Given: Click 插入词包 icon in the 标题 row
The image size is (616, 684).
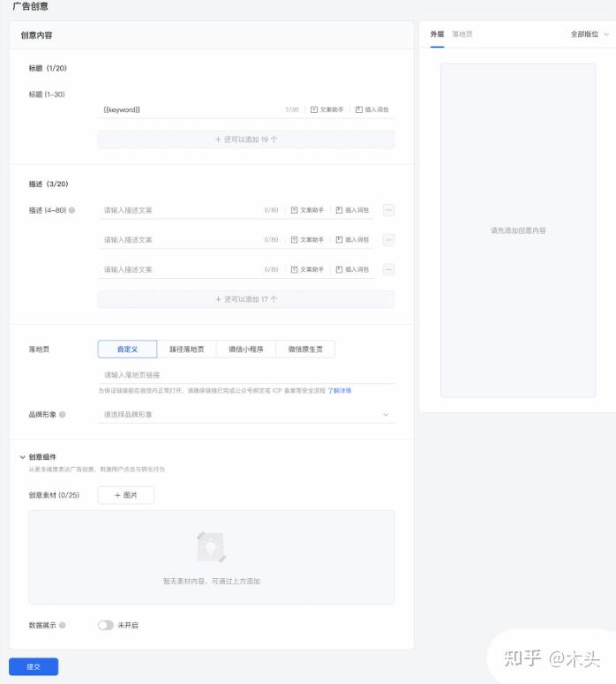Looking at the screenshot, I should (x=358, y=110).
